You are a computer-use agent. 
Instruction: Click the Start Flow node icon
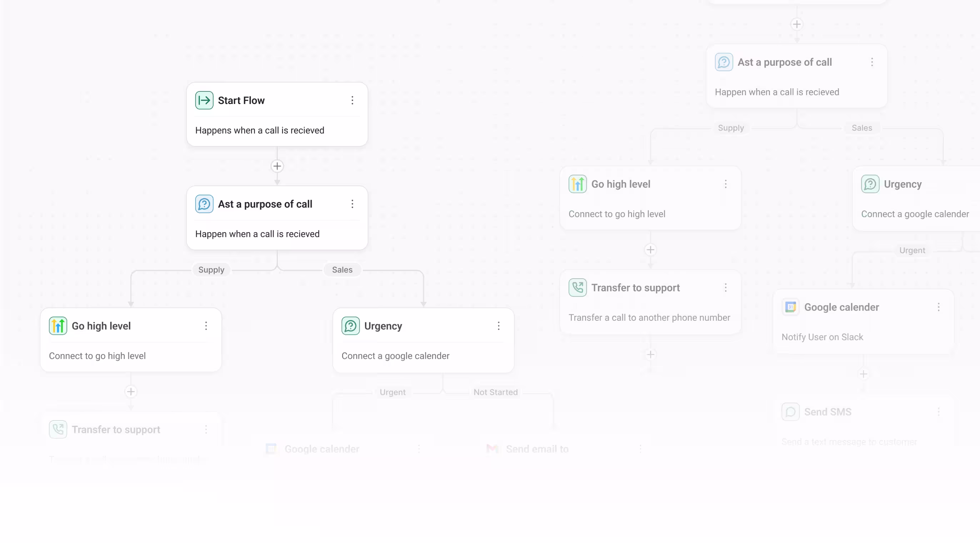(204, 100)
